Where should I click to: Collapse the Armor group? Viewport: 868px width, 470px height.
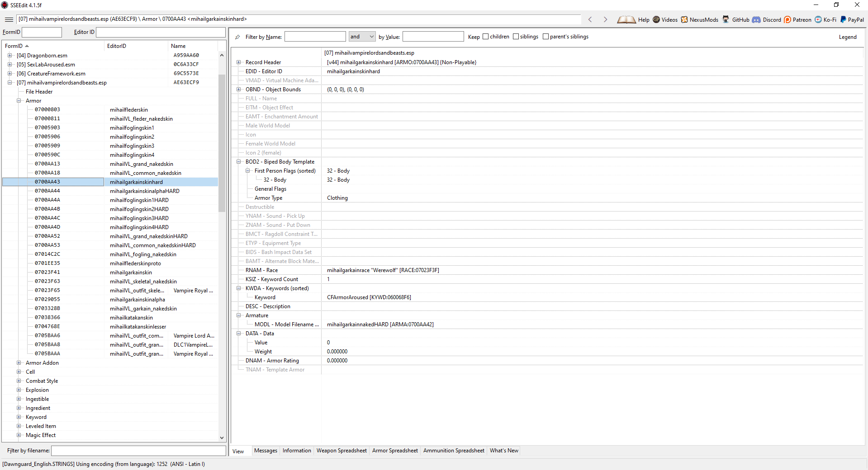[x=19, y=101]
